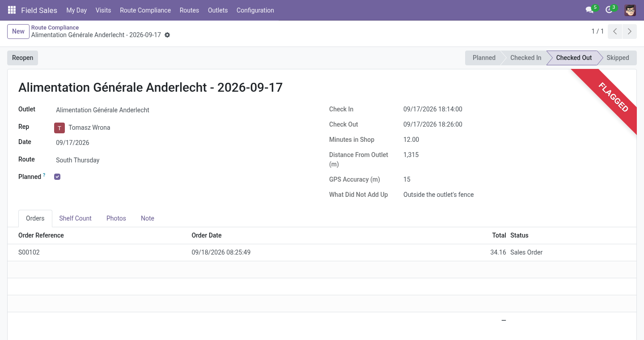Click the Outlet field Alimentation Générale Anderlecht
The width and height of the screenshot is (644, 340).
click(x=102, y=110)
